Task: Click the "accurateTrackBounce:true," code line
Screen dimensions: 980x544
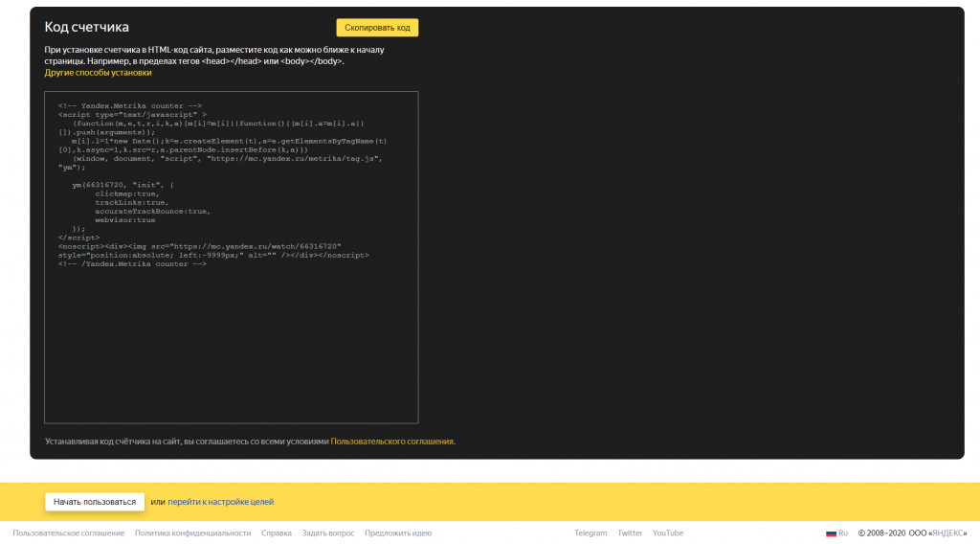Action: coord(152,212)
